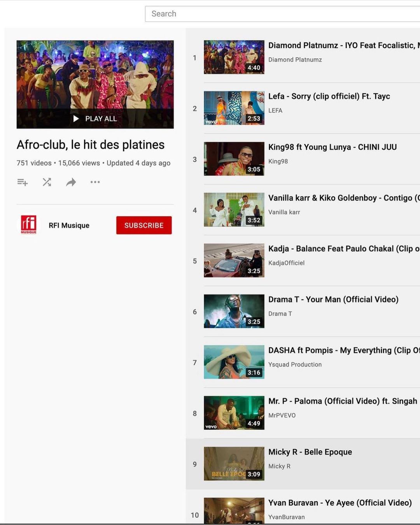
Task: Visit the KadjaOfficiel channel link
Action: coord(286,263)
